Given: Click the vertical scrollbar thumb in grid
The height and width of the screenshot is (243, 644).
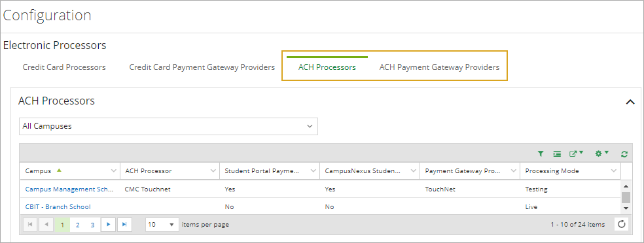Looking at the screenshot, I should click(x=626, y=197).
